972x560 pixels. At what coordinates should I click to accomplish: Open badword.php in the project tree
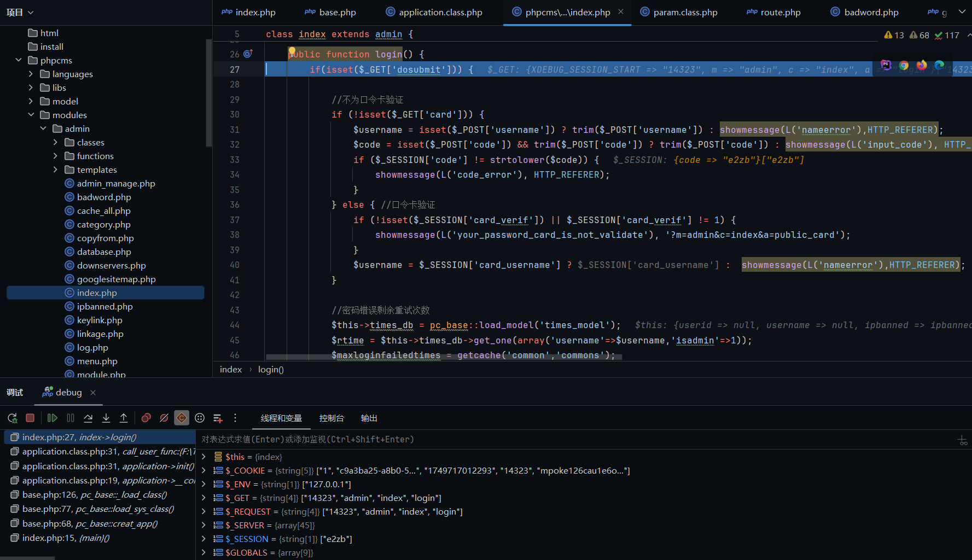click(104, 197)
